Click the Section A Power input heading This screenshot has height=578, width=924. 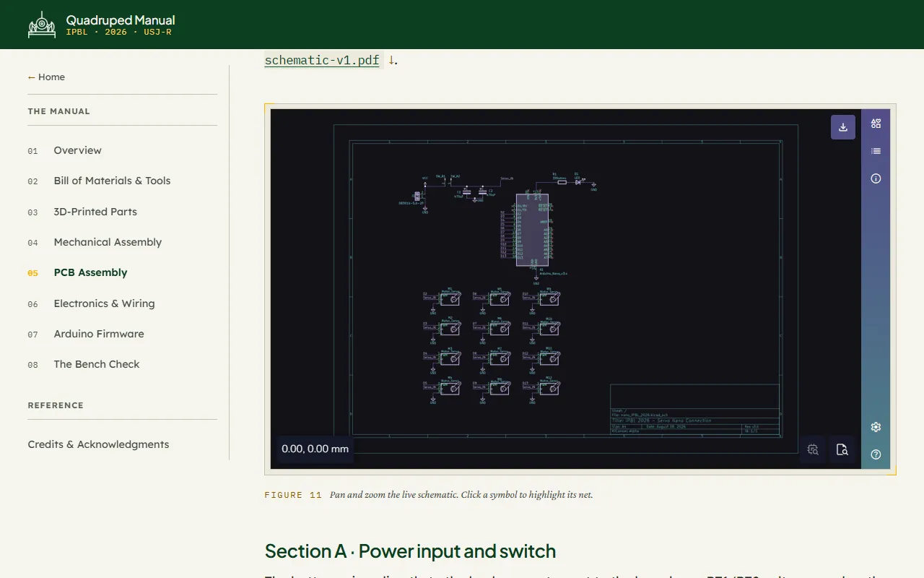coord(410,551)
